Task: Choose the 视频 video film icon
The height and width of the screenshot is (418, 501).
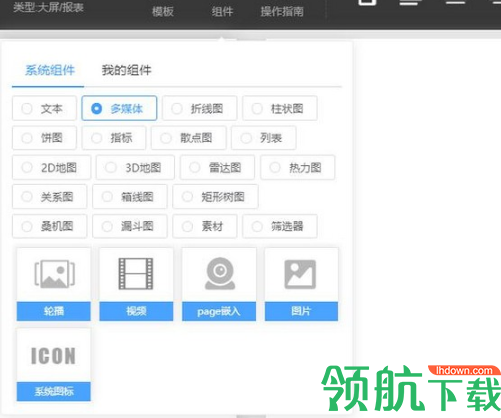Action: point(136,274)
